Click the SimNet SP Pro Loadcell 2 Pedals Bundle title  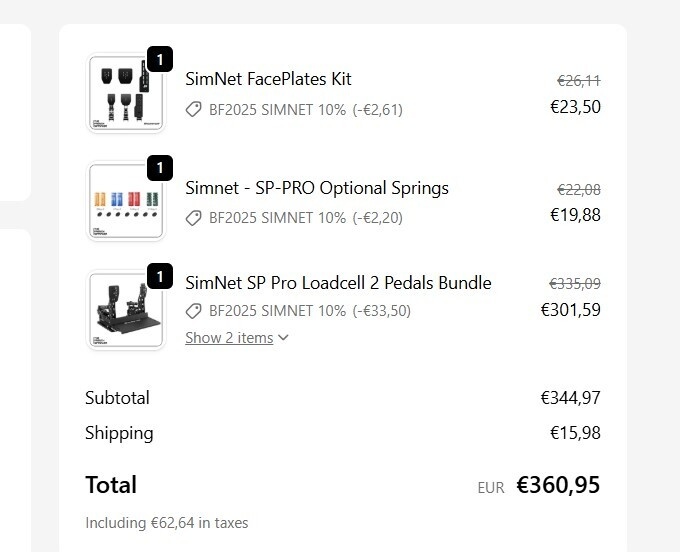click(338, 283)
